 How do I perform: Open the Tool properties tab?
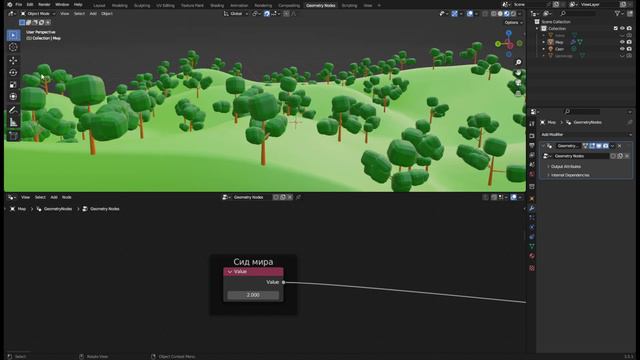tap(532, 124)
